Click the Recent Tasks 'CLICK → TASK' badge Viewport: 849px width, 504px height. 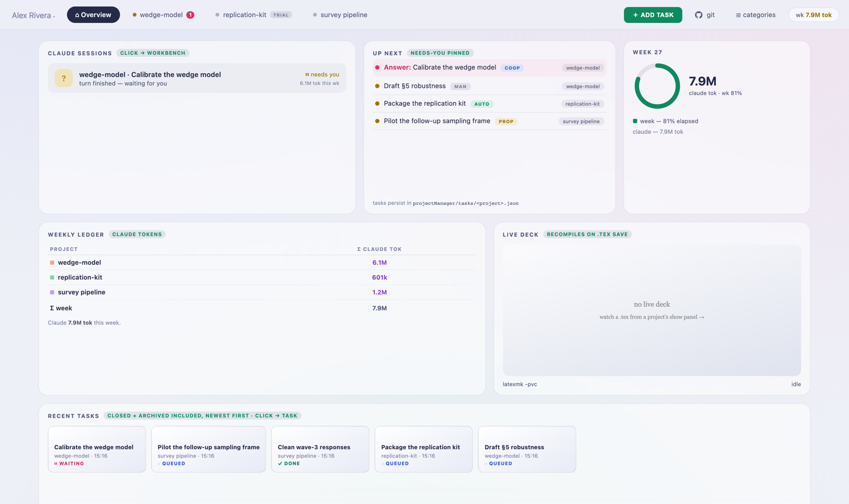(x=203, y=416)
